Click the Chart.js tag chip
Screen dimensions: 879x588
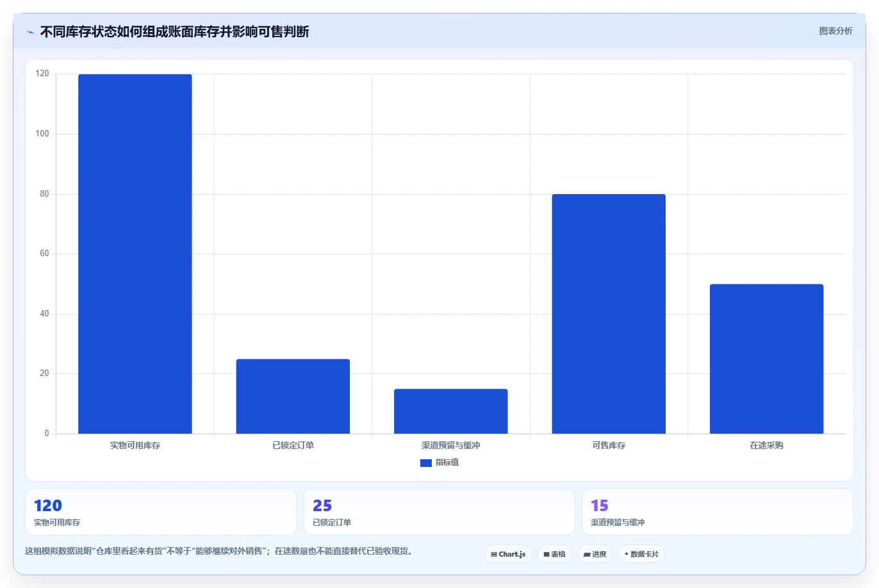tap(508, 554)
